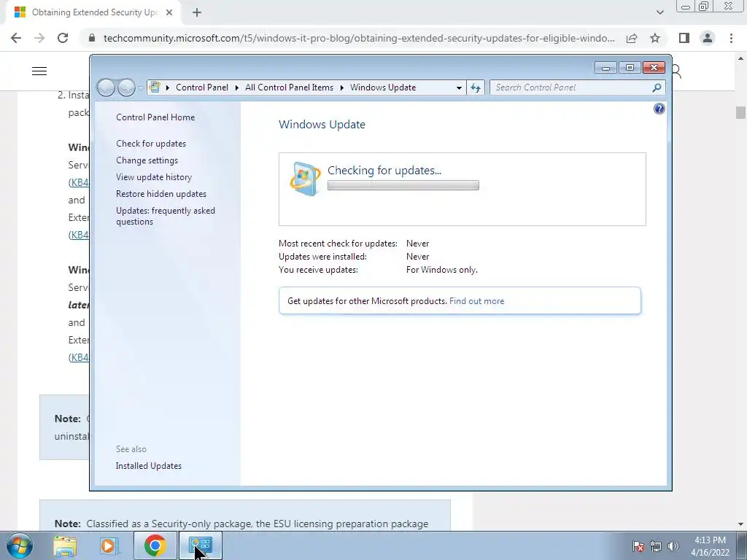The image size is (747, 560).
Task: Open the hamburger menu on webpage
Action: tap(39, 71)
